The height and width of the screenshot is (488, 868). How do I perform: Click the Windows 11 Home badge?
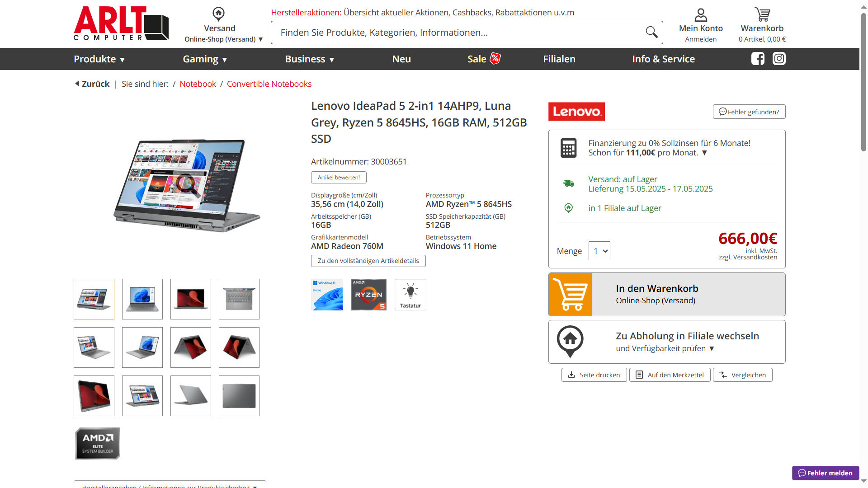click(x=327, y=295)
